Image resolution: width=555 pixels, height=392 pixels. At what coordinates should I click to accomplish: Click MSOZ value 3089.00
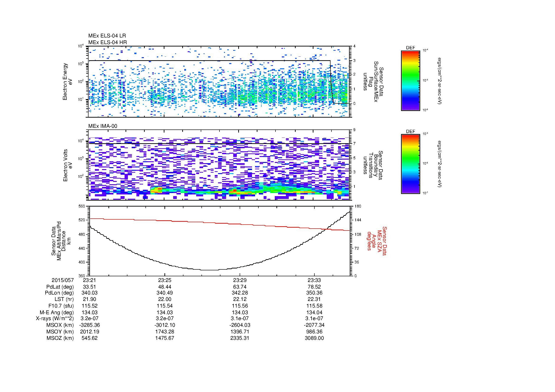click(x=314, y=338)
